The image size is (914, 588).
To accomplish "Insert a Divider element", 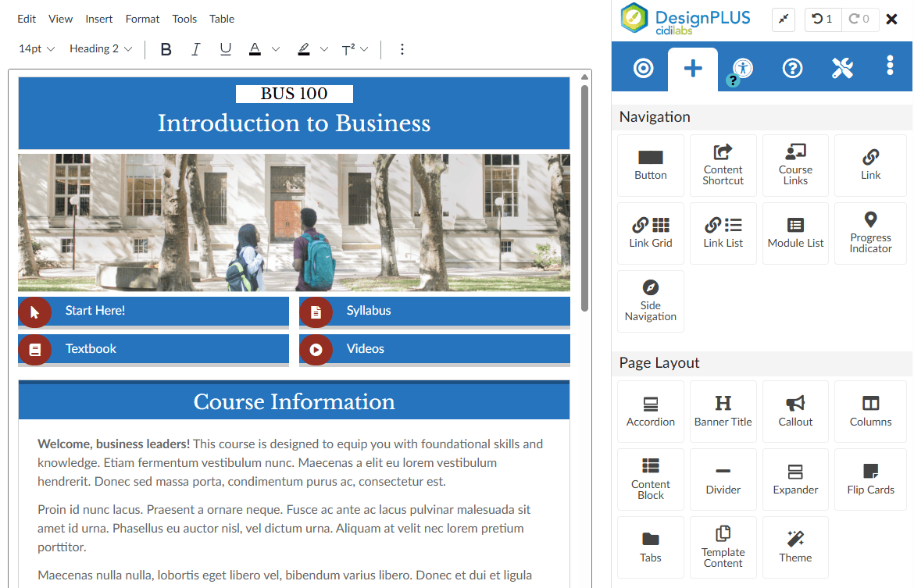I will coord(723,479).
